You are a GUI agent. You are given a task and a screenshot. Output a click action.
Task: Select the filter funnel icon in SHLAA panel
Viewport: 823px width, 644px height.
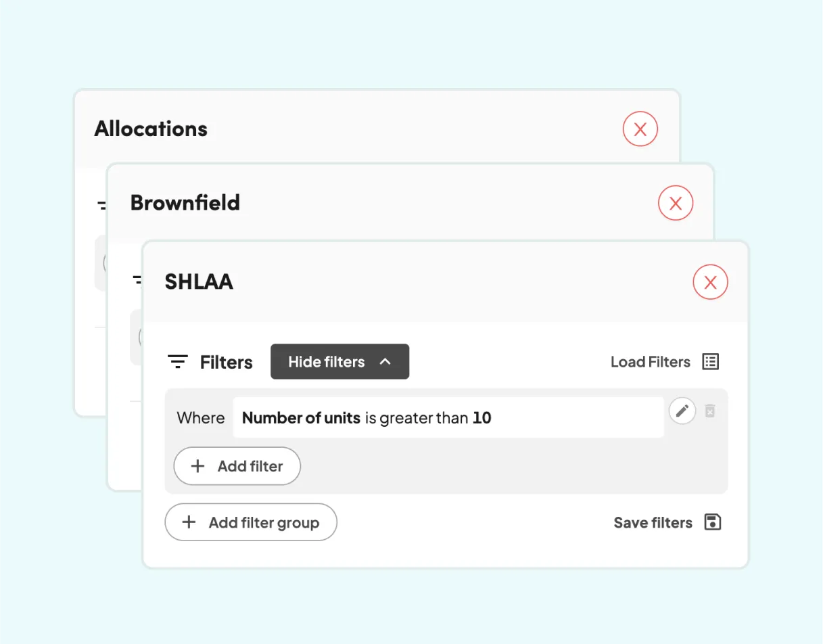point(177,361)
